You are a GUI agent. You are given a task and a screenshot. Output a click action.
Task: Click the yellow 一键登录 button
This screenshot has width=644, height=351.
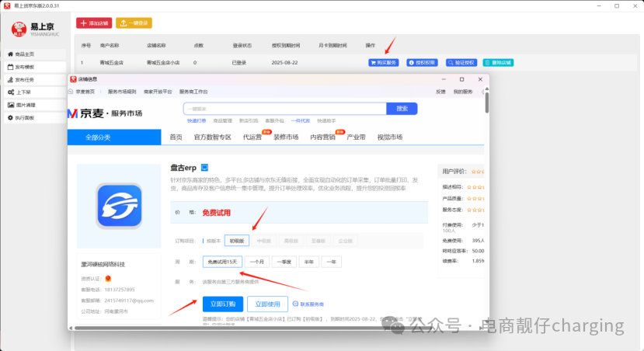point(134,23)
